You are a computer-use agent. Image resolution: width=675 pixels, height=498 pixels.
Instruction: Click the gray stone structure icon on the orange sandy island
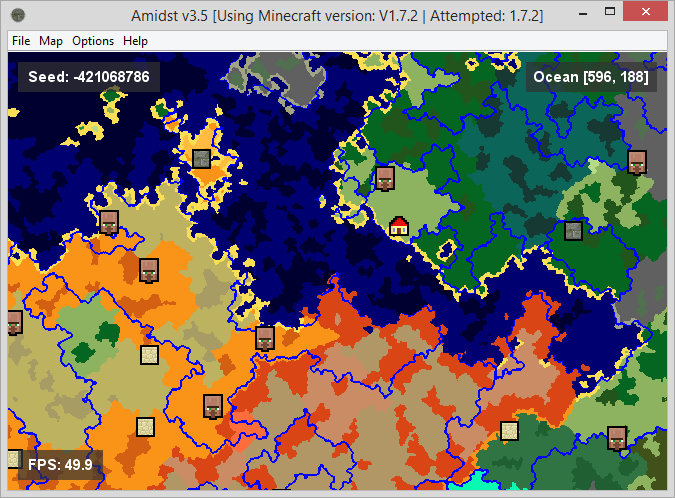(x=201, y=159)
